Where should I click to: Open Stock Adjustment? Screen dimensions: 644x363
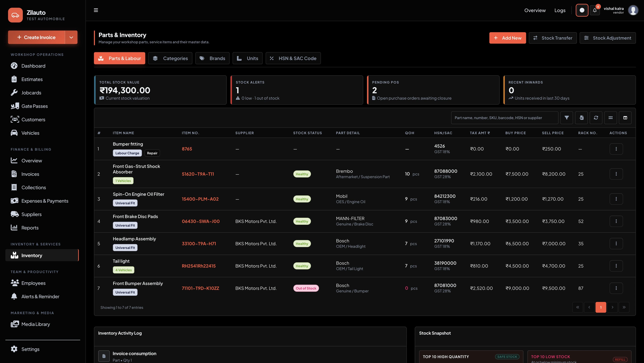(607, 38)
